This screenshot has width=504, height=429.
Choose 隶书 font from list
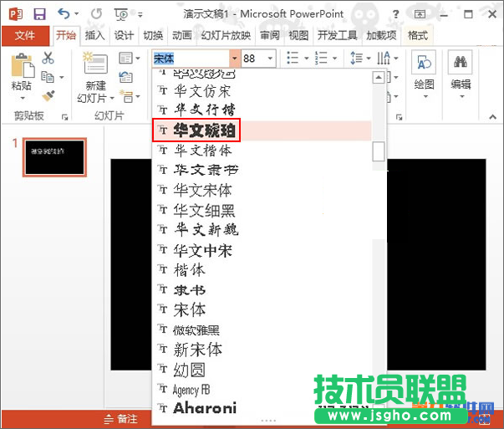[262, 289]
